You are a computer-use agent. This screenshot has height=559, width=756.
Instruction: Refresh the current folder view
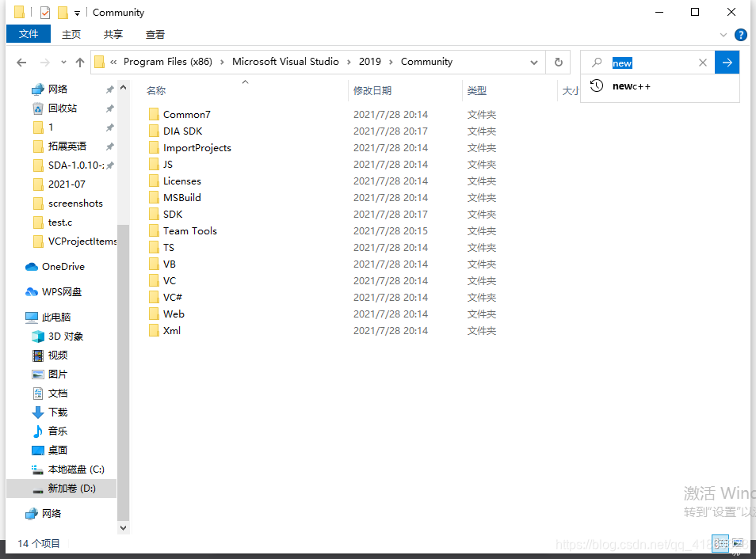pos(559,62)
